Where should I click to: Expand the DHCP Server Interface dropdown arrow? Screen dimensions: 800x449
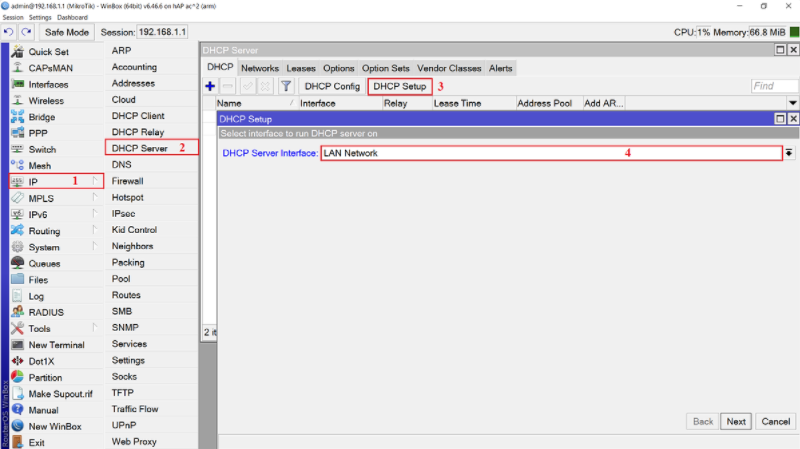point(789,153)
